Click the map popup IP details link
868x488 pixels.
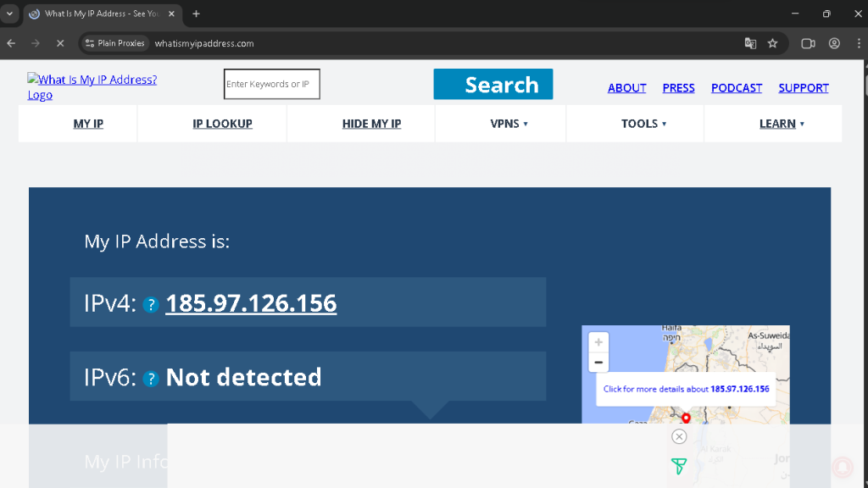(x=687, y=389)
